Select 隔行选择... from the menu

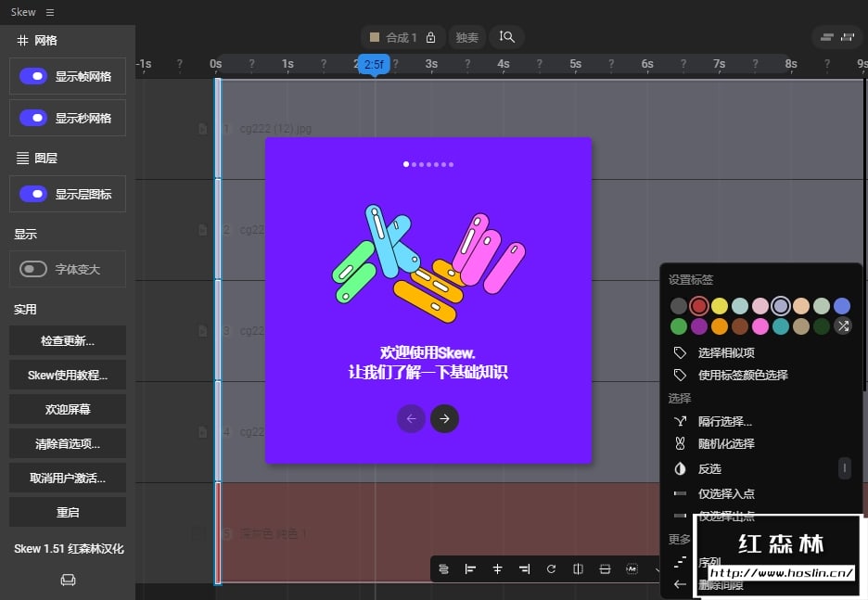click(724, 421)
